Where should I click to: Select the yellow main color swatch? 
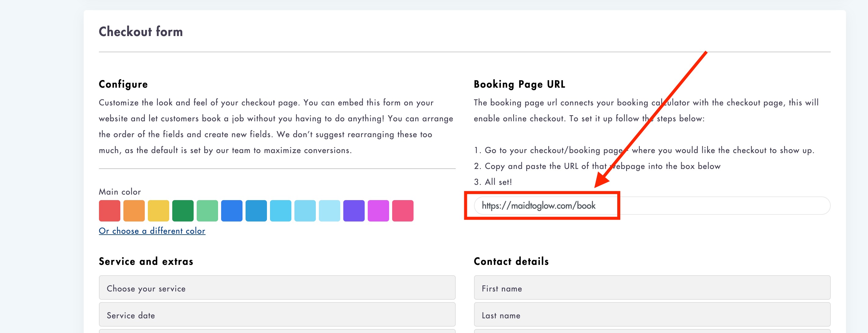click(159, 211)
